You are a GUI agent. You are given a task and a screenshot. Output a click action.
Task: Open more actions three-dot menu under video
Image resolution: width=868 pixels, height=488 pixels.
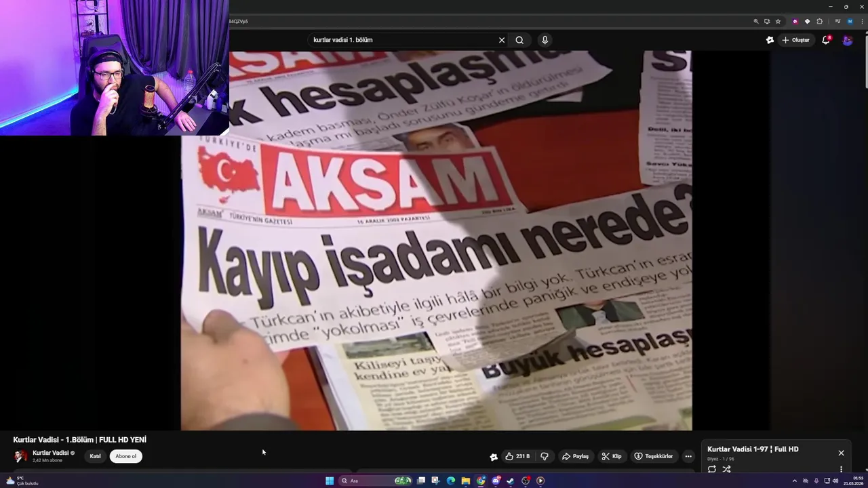tap(688, 456)
